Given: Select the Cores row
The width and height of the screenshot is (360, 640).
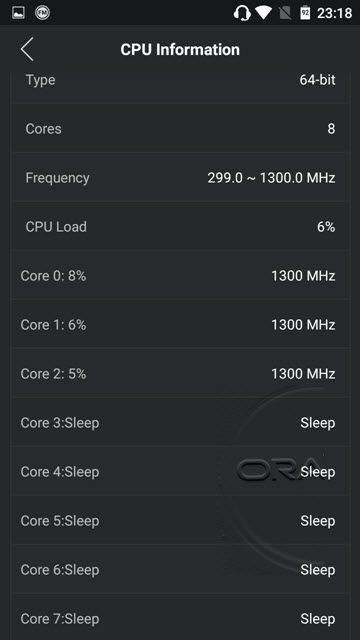Looking at the screenshot, I should pyautogui.click(x=180, y=129).
